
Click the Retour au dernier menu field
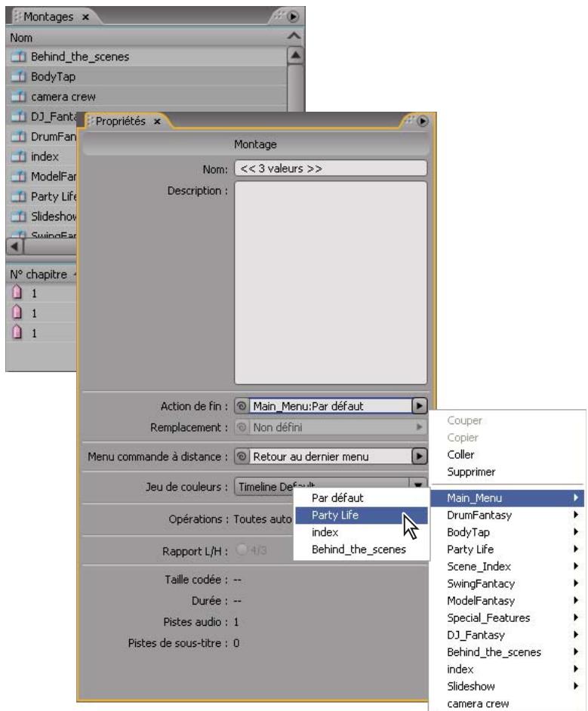[331, 456]
